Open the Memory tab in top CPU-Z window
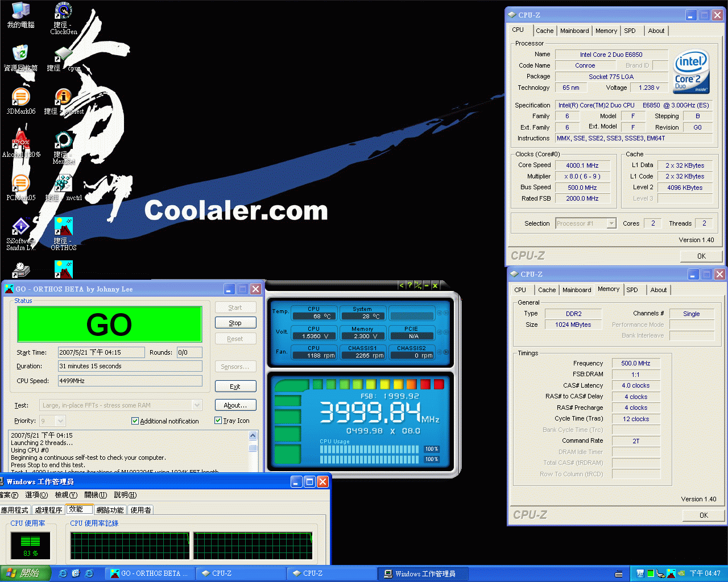This screenshot has height=582, width=728. (x=606, y=31)
